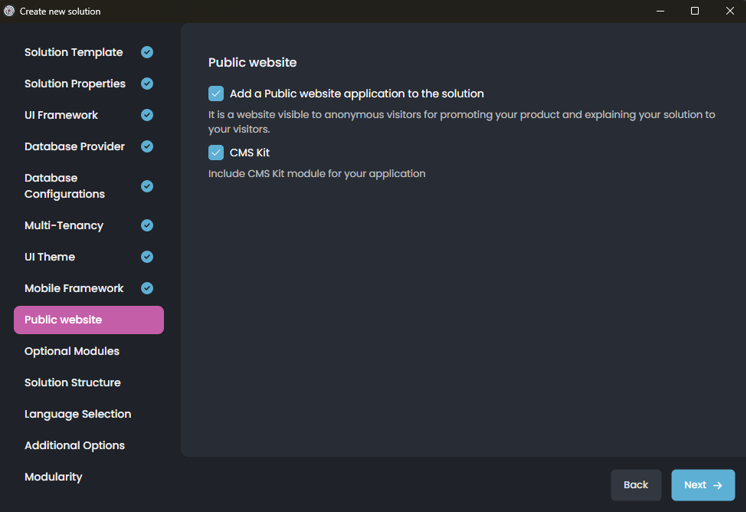Select the highlighted Public website step
Screen dimensions: 746x513
coord(88,320)
